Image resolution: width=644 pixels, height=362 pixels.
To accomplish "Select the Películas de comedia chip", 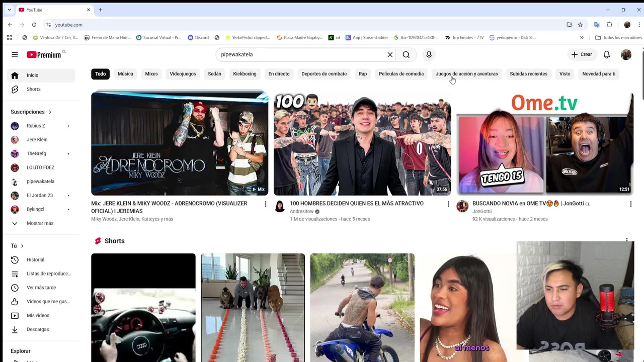I will tap(401, 74).
